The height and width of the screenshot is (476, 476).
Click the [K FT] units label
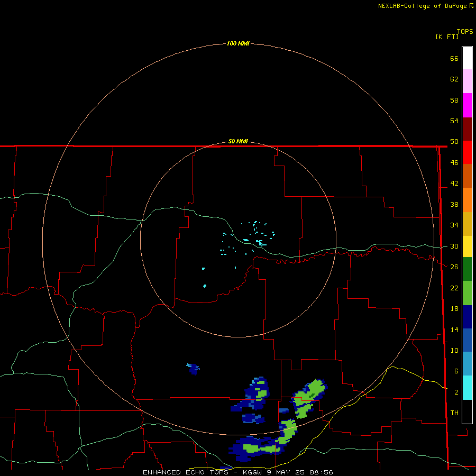[x=447, y=36]
